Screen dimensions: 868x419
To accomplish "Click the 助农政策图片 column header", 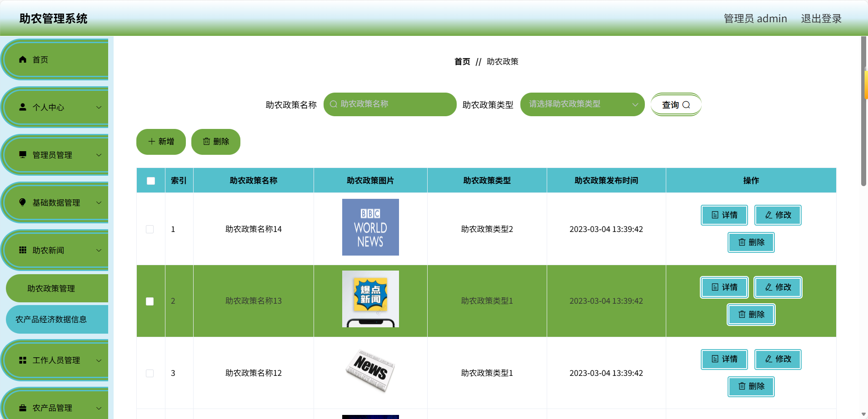I will [x=370, y=181].
